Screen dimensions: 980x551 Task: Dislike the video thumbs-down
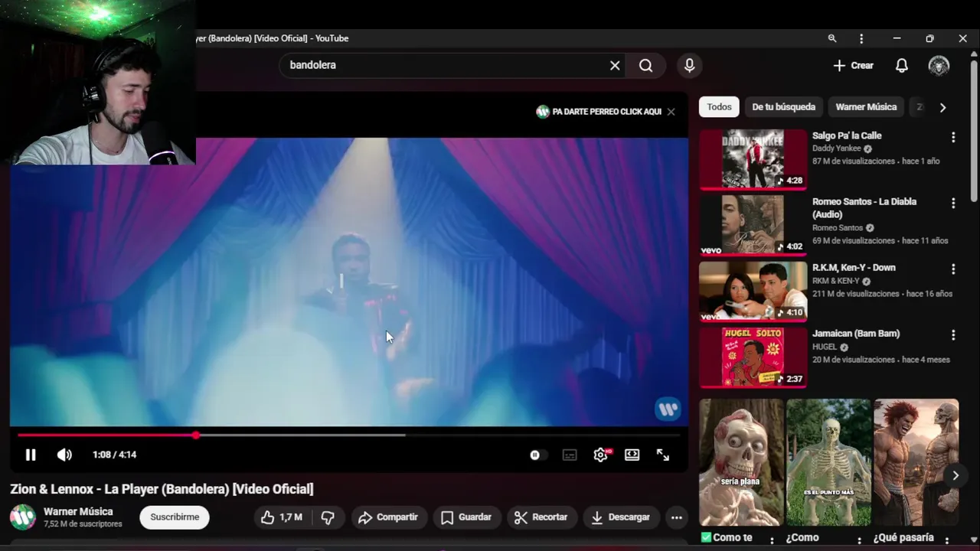328,517
